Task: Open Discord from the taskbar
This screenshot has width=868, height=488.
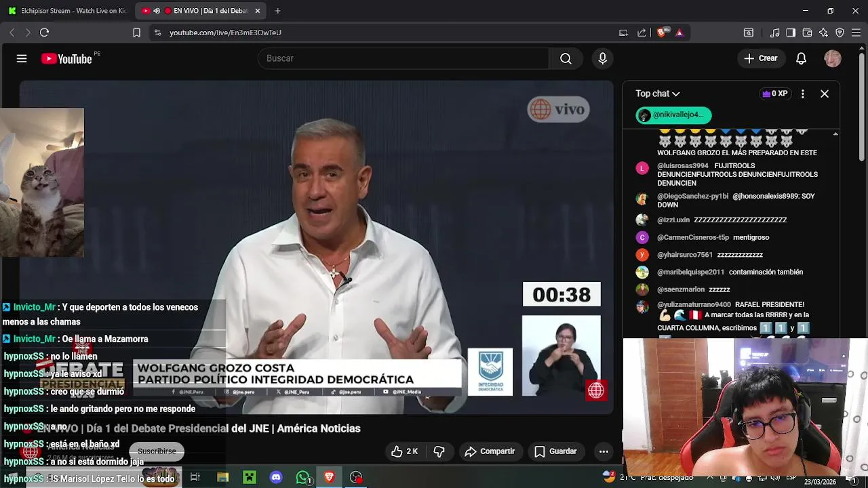Action: tap(276, 478)
